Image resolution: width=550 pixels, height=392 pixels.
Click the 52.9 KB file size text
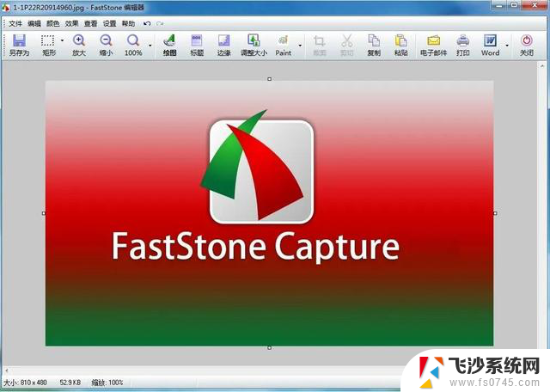coord(70,383)
